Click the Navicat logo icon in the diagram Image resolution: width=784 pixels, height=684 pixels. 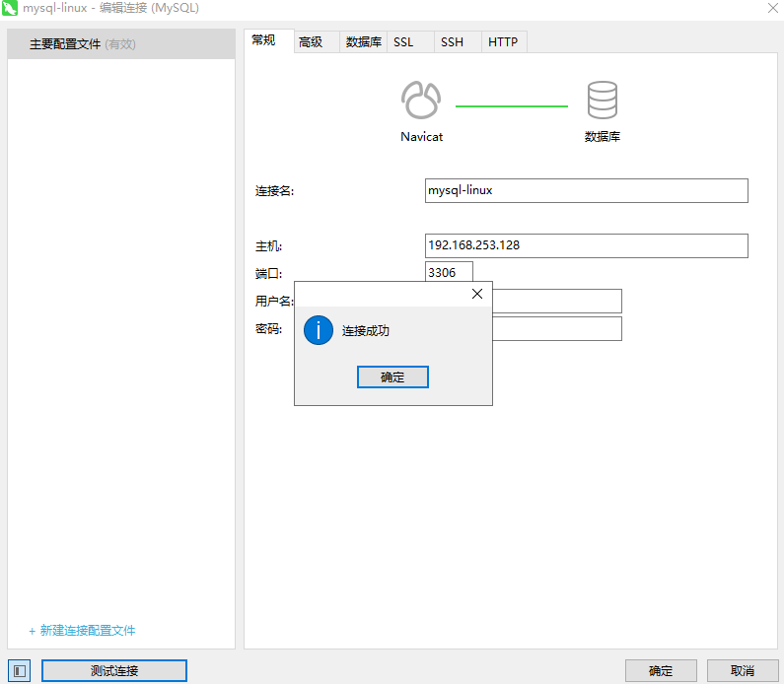pos(421,100)
